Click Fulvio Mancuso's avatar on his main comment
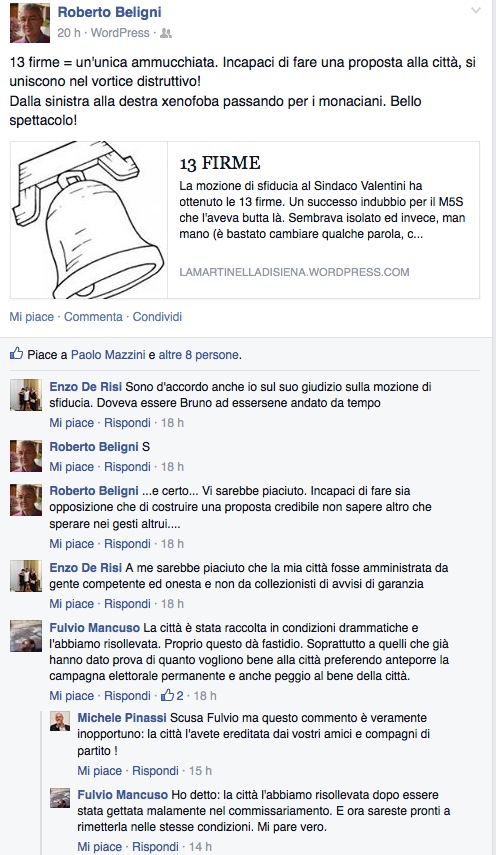The width and height of the screenshot is (496, 855). pos(26,636)
